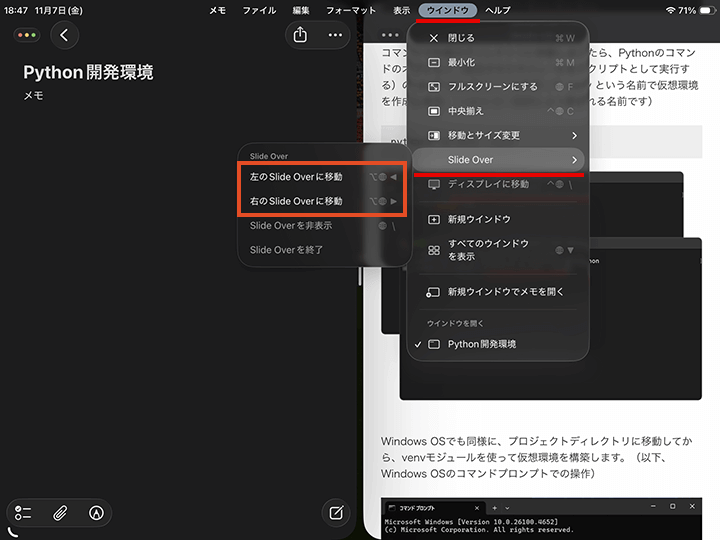Click the メモ folder label under the title

click(33, 96)
